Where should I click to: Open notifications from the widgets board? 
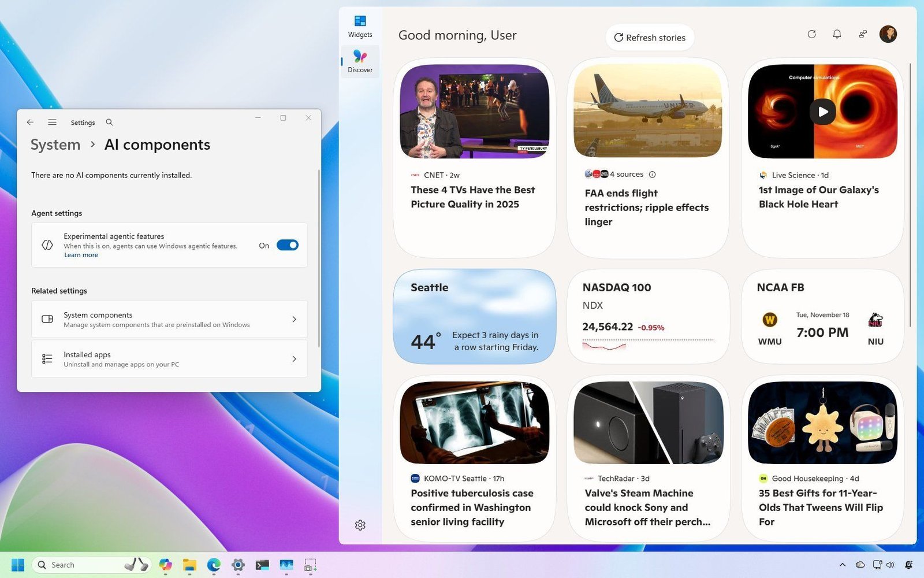pos(837,34)
